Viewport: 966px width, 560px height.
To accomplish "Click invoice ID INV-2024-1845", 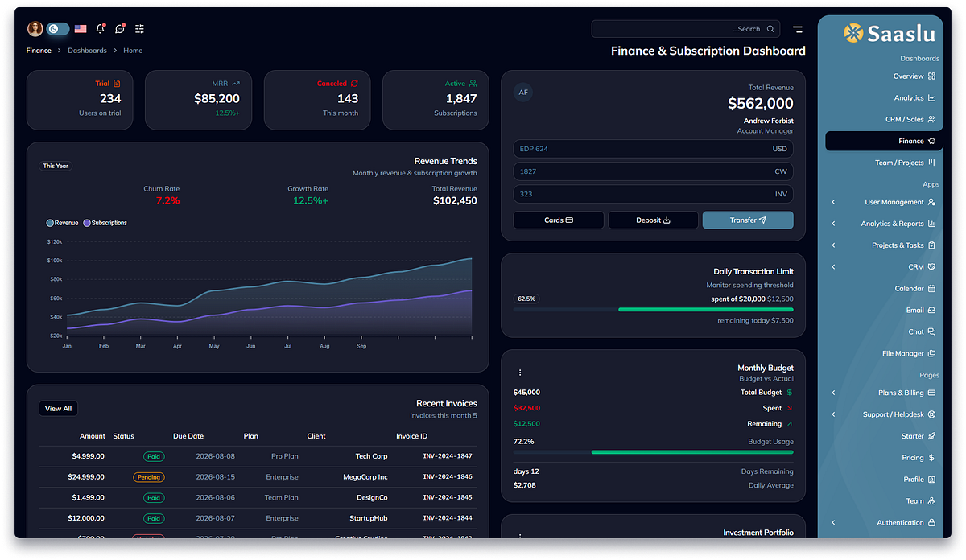I will click(x=448, y=498).
